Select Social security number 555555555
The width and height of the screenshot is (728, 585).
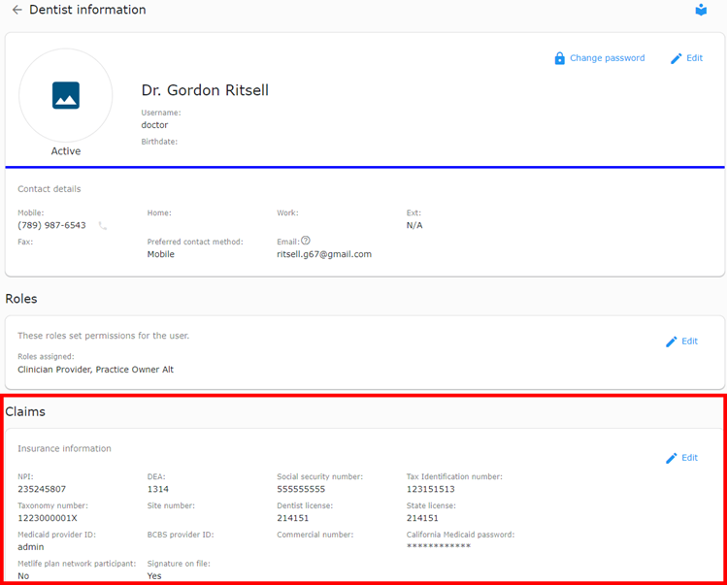(x=301, y=489)
